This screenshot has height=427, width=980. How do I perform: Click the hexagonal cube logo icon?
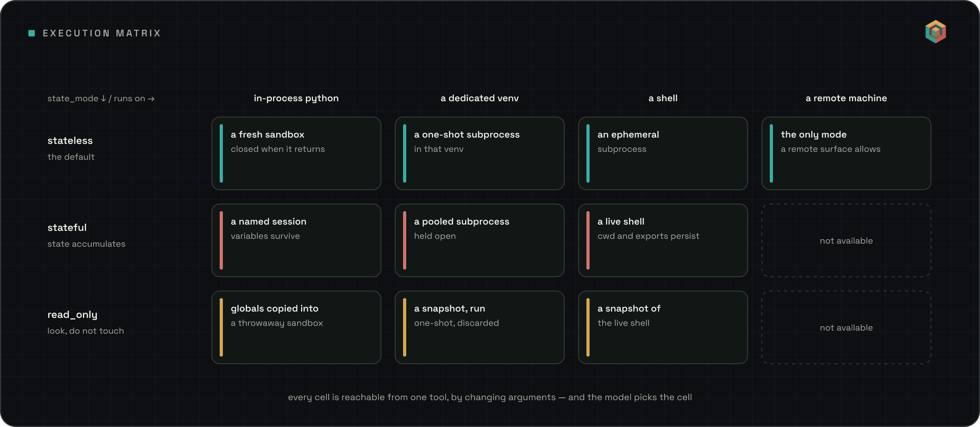click(x=935, y=32)
